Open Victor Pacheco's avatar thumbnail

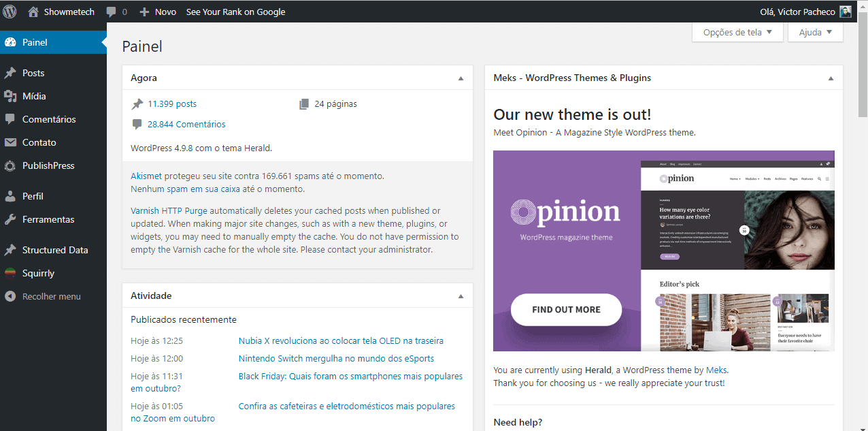846,12
